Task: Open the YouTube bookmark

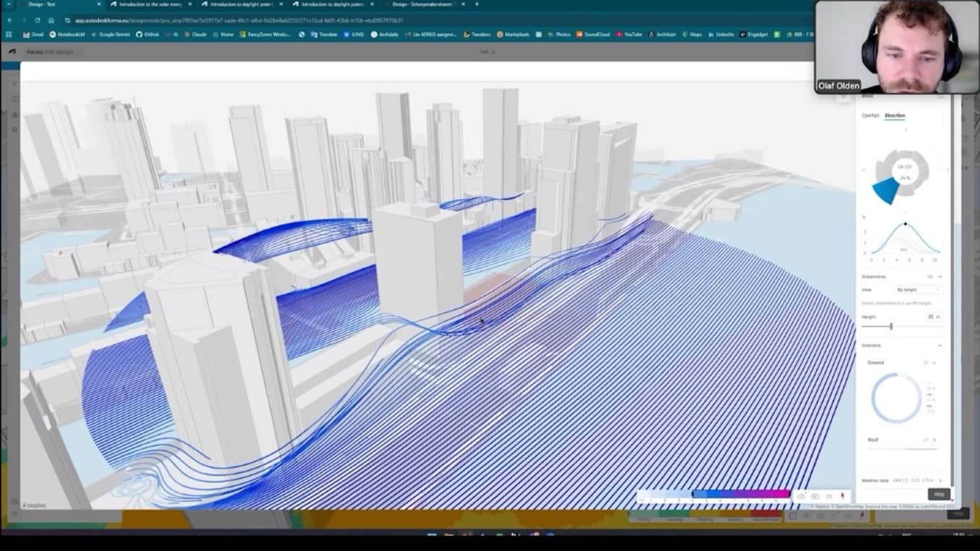Action: coord(629,34)
